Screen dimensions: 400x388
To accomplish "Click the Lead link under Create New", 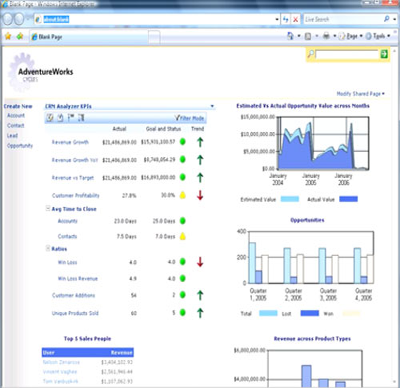I will pyautogui.click(x=12, y=135).
